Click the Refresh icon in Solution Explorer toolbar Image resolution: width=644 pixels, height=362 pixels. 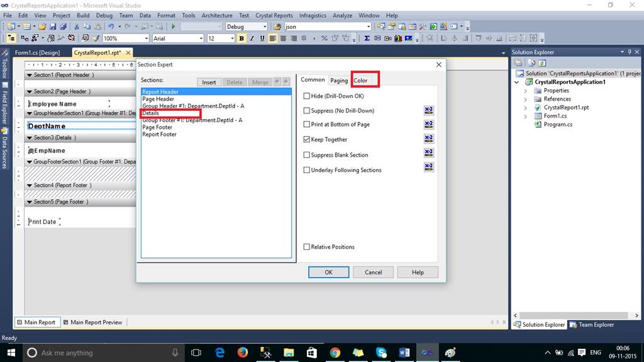point(542,63)
